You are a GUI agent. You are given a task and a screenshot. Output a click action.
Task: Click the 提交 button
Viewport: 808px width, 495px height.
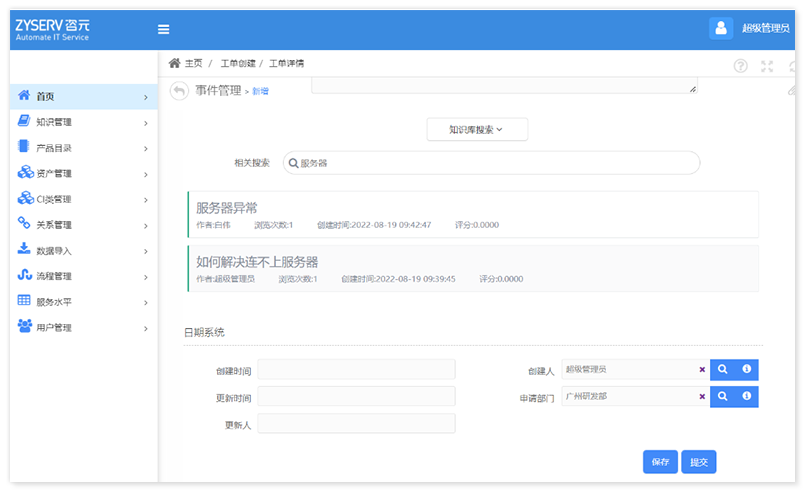(699, 462)
